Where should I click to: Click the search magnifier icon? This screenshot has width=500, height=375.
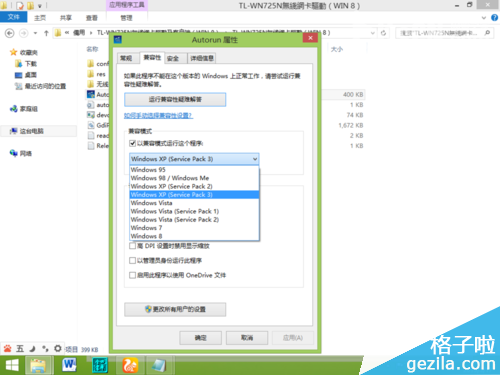coord(487,33)
